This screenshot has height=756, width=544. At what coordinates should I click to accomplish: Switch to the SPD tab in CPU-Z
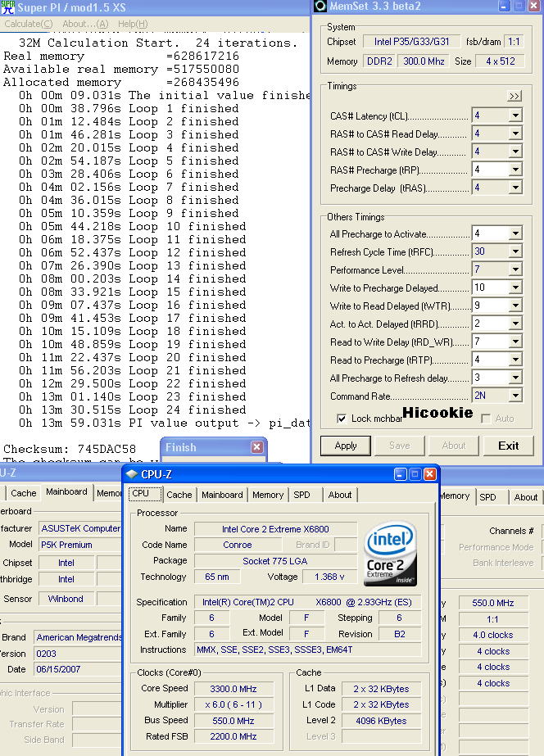pos(301,495)
